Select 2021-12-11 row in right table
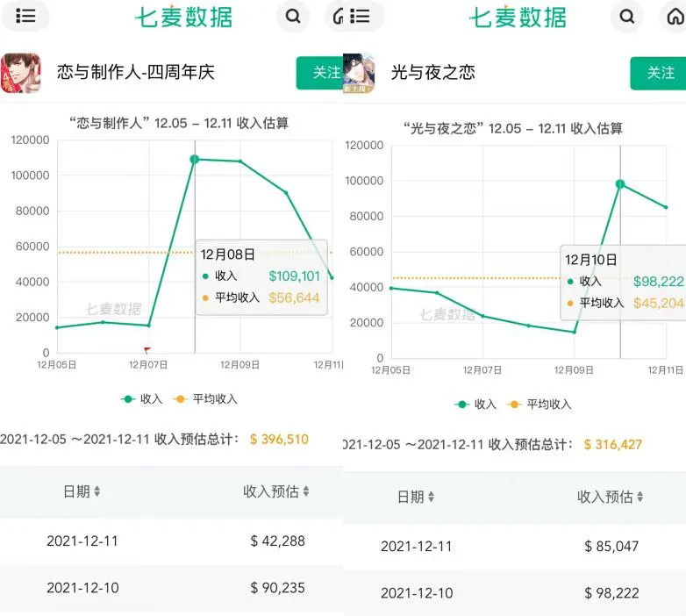The height and width of the screenshot is (616, 686). pos(514,547)
